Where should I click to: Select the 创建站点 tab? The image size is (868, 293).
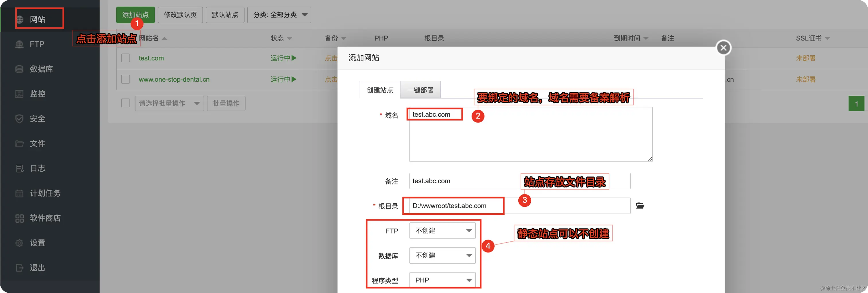pos(379,90)
